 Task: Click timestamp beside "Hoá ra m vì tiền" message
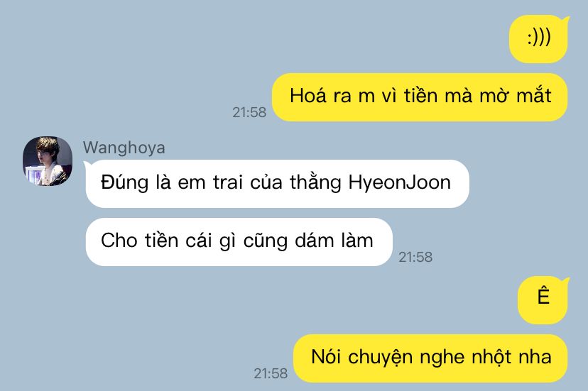pos(249,112)
